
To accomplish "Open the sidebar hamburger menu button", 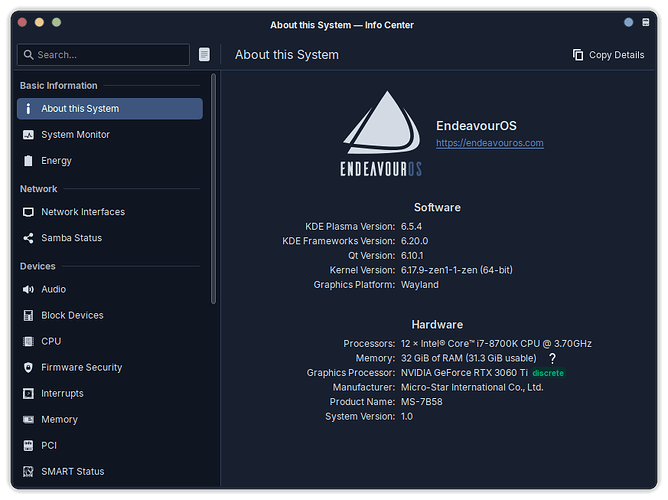I will point(205,55).
